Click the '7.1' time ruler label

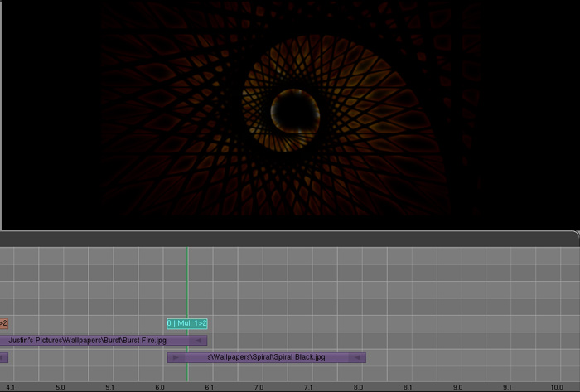[x=308, y=387]
